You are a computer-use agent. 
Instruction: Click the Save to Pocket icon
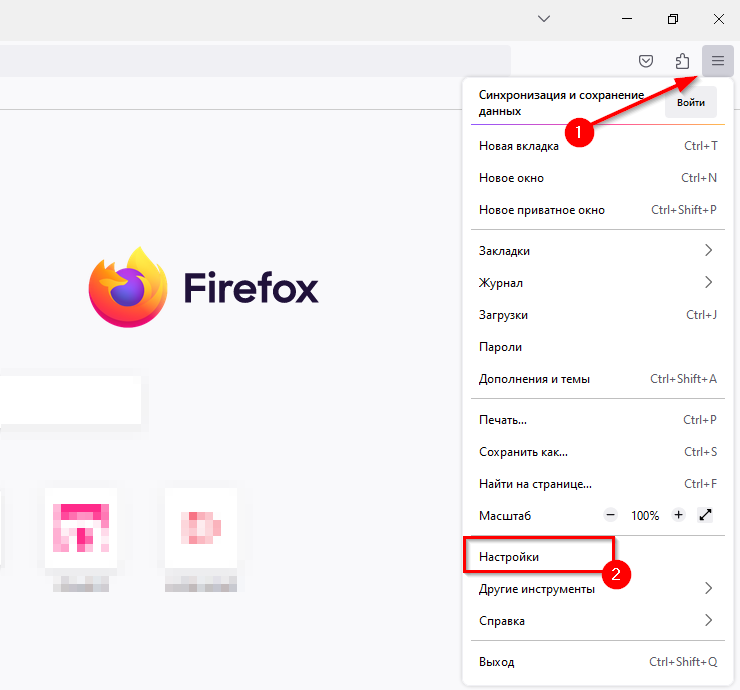coord(647,61)
